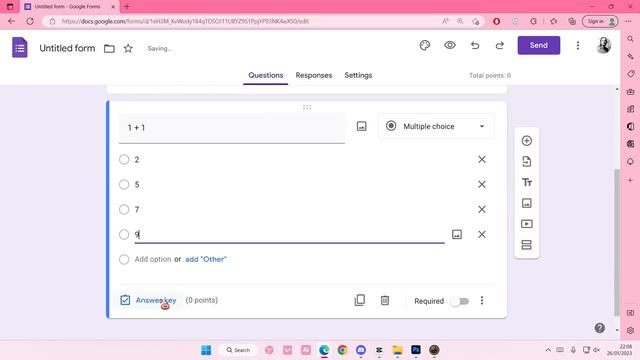Image resolution: width=640 pixels, height=360 pixels.
Task: Click the browser Sign in button
Action: coord(600,21)
